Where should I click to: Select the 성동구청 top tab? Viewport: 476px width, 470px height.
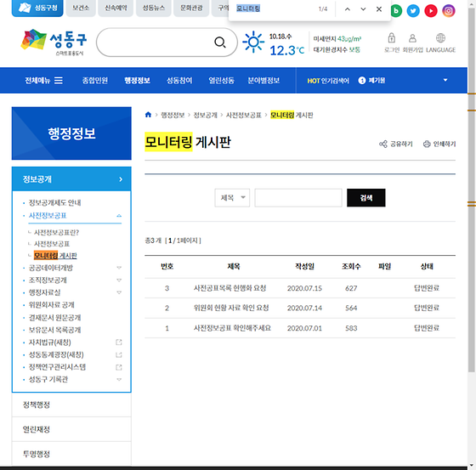[x=37, y=8]
